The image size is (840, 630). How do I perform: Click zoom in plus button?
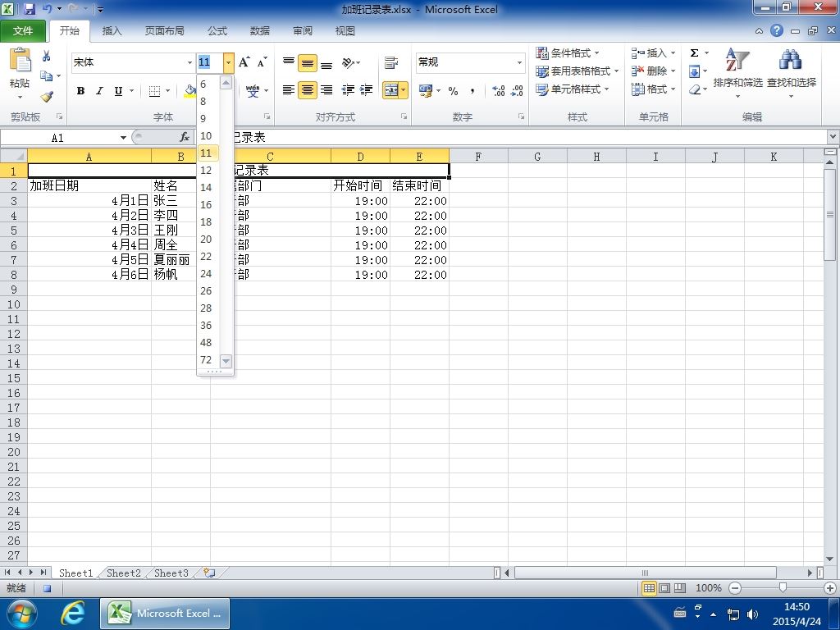830,587
